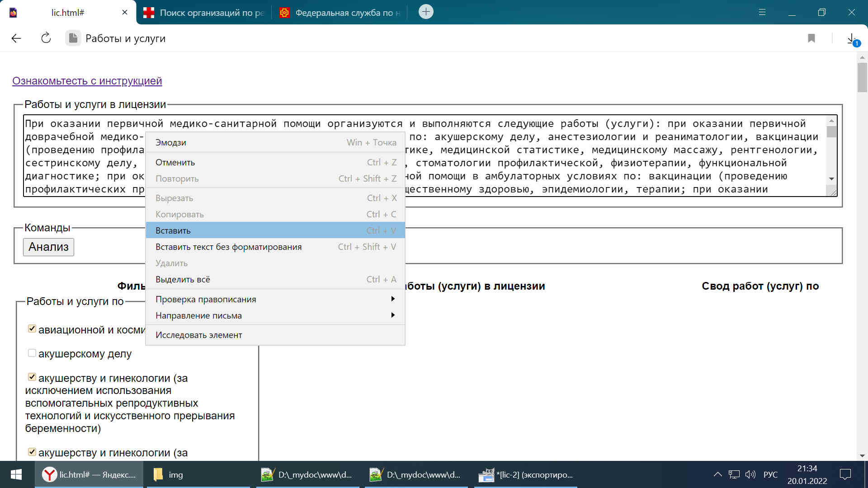
Task: Check the 'акушерскому делу' checkbox
Action: (32, 353)
